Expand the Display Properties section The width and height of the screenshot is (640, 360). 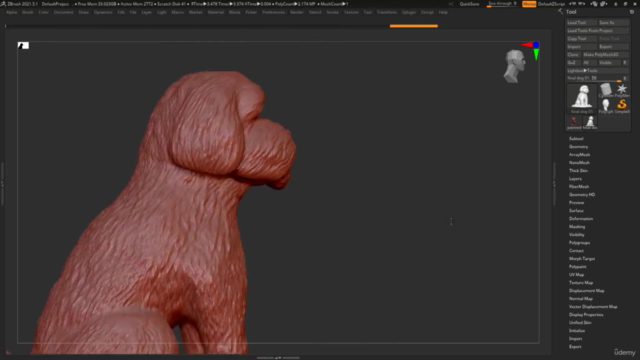point(586,315)
